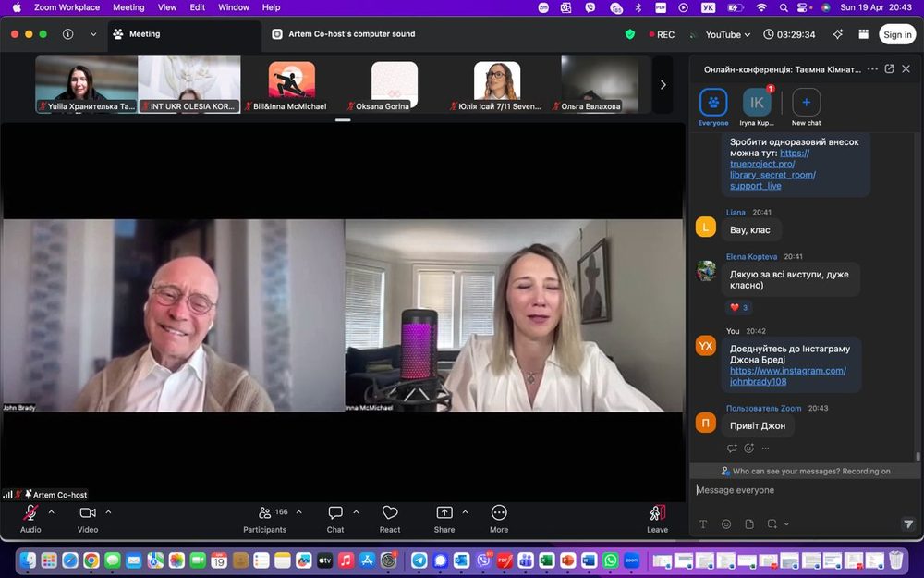
Task: Open the AI Companion sparkle icon
Action: (837, 34)
